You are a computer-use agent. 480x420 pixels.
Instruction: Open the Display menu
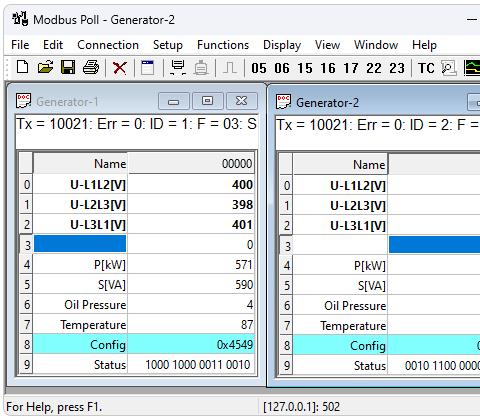(282, 45)
